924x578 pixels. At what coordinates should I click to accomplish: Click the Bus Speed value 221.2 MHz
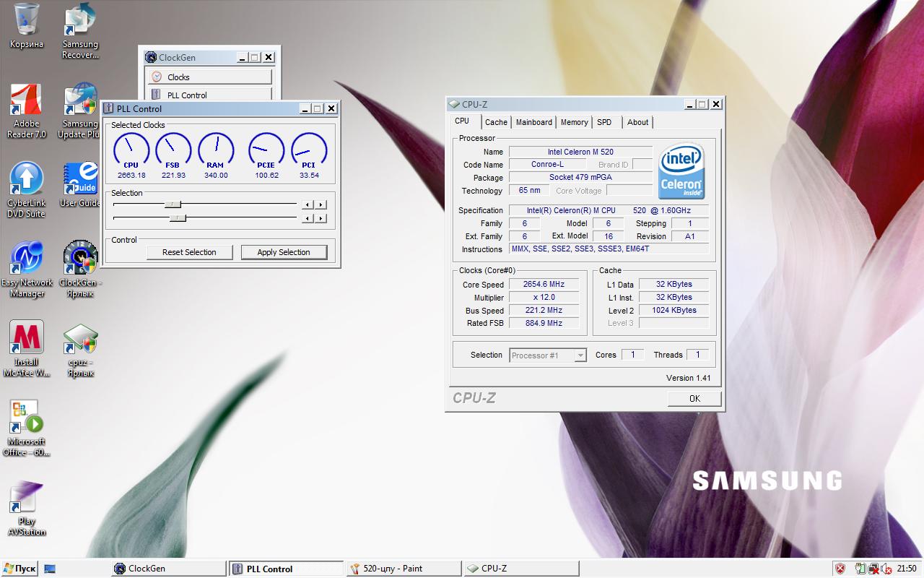pyautogui.click(x=544, y=310)
